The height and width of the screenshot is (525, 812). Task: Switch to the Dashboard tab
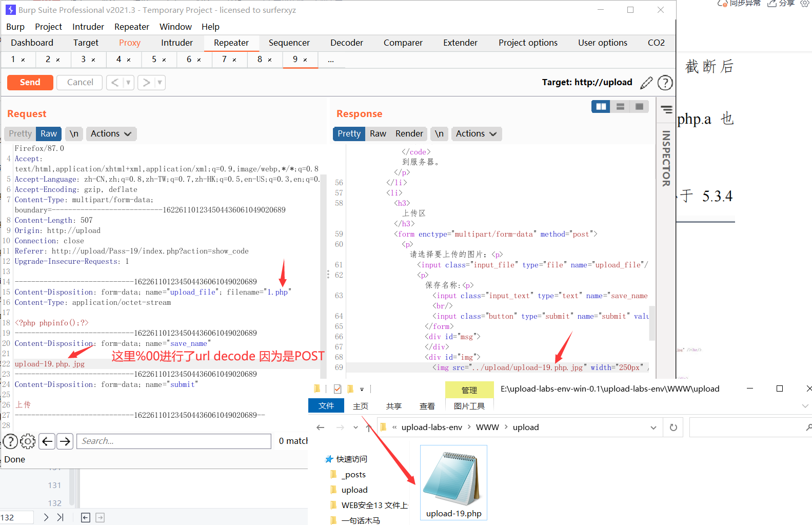(x=32, y=43)
